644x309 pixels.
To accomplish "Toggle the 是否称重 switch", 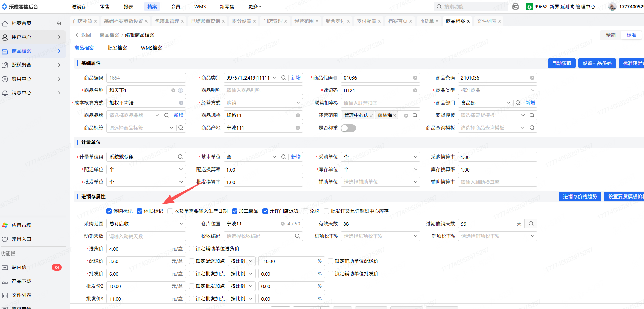I will point(348,128).
